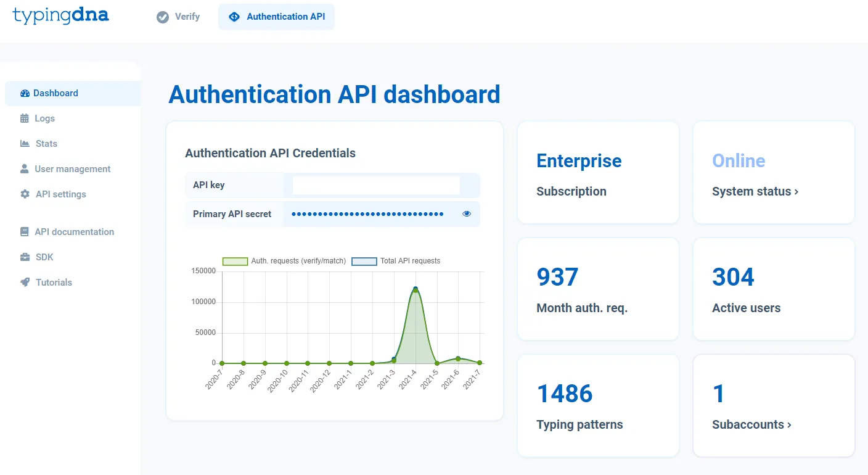This screenshot has width=868, height=475.
Task: Click the Logs calendar icon
Action: tap(25, 118)
